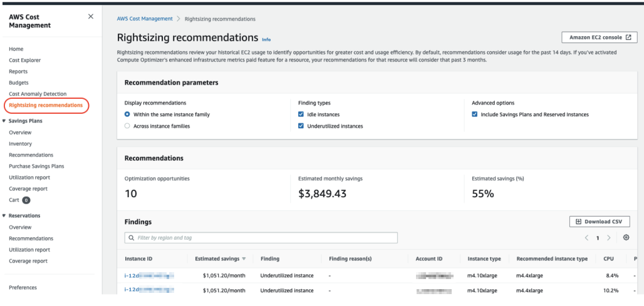Viewport: 644px width, 306px height.
Task: Open Cost Anomaly Detection page
Action: click(38, 94)
